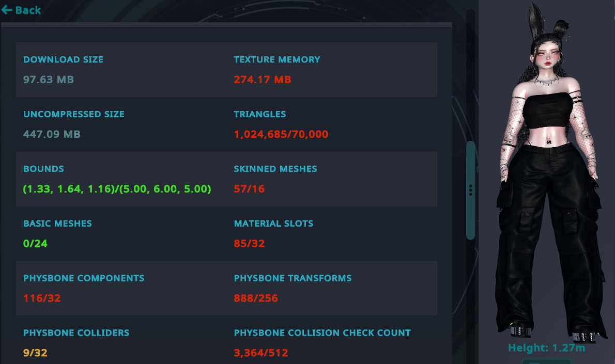Select the PhysBone Colliders 9/32 stat
The image size is (615, 364).
coord(76,343)
